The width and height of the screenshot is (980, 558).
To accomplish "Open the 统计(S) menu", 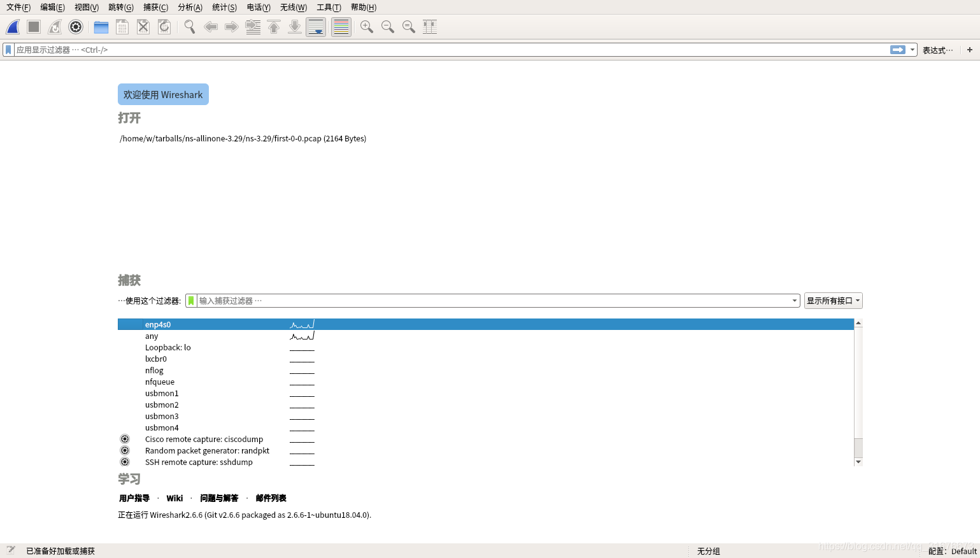I will tap(224, 7).
